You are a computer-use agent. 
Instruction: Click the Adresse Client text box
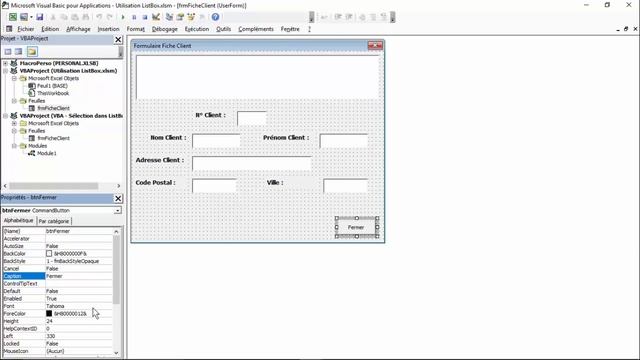point(252,163)
